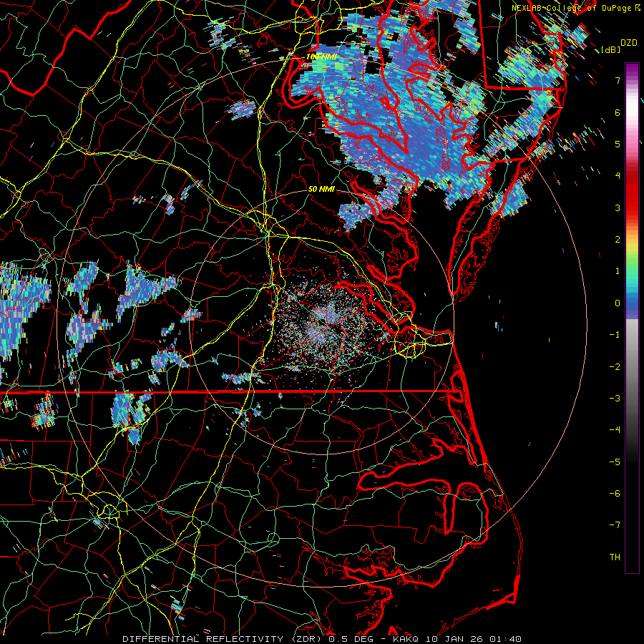Click the "0" value on the color scale
644x644 pixels.
point(618,303)
